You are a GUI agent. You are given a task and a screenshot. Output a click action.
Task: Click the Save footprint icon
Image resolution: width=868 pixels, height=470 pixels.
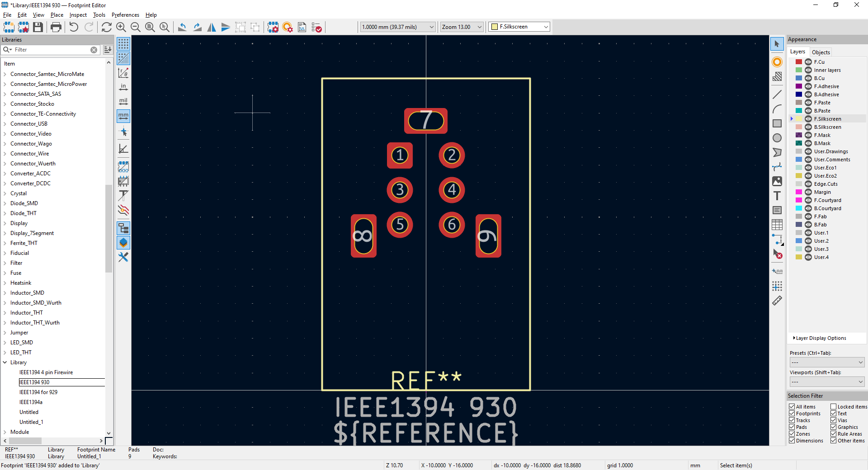[x=38, y=27]
